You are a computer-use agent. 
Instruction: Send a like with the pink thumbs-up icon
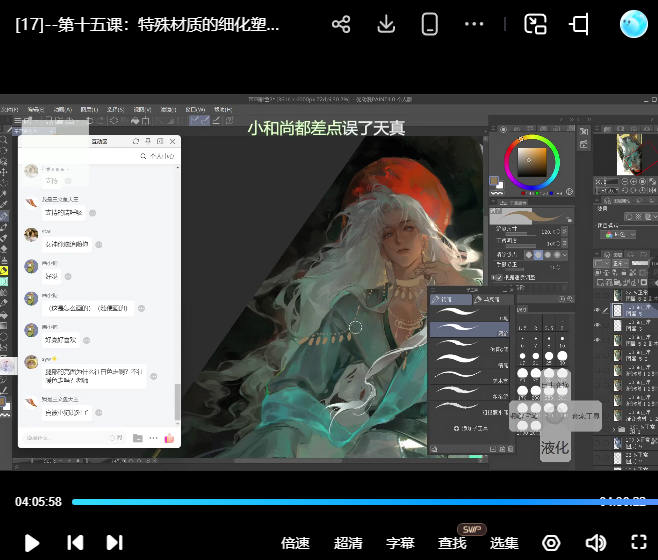pyautogui.click(x=169, y=438)
